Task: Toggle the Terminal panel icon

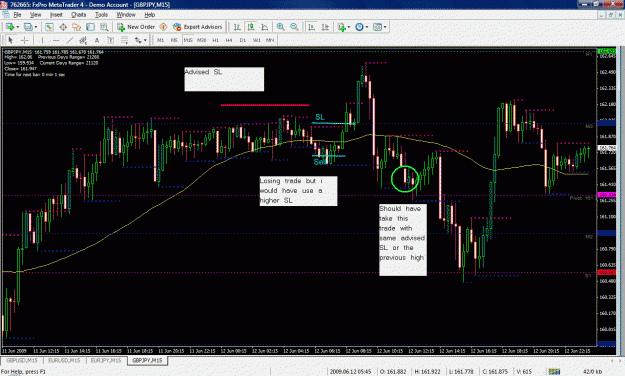Action: point(90,27)
